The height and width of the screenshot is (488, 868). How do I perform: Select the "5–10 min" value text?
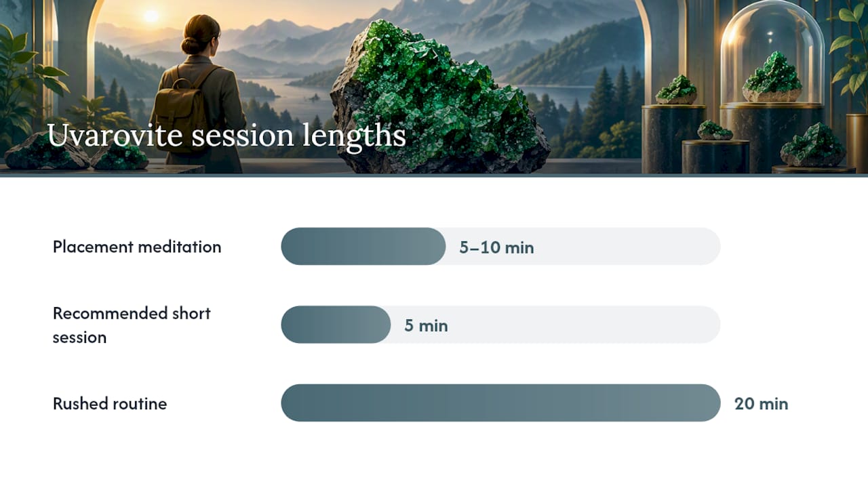coord(496,247)
